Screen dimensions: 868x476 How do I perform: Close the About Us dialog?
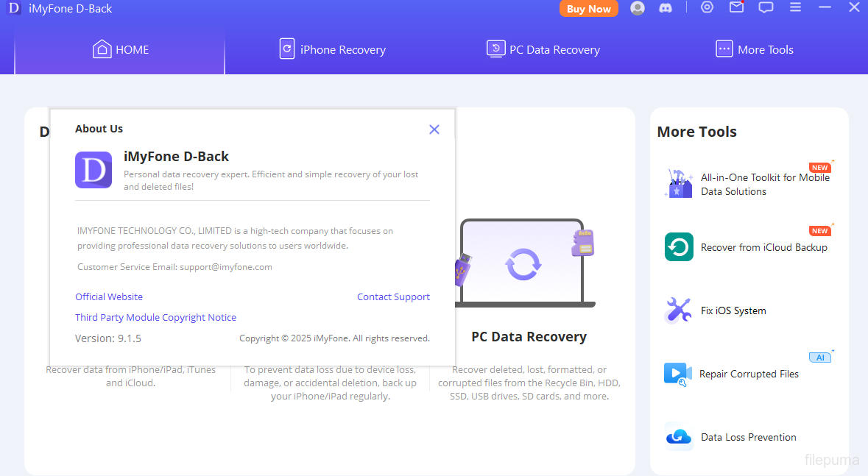(434, 129)
